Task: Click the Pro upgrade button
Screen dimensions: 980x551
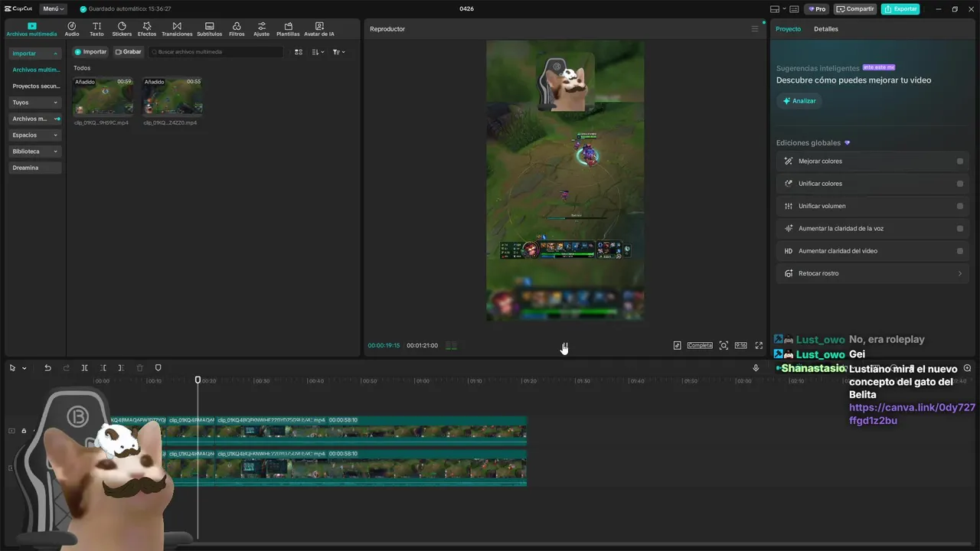Action: tap(817, 9)
